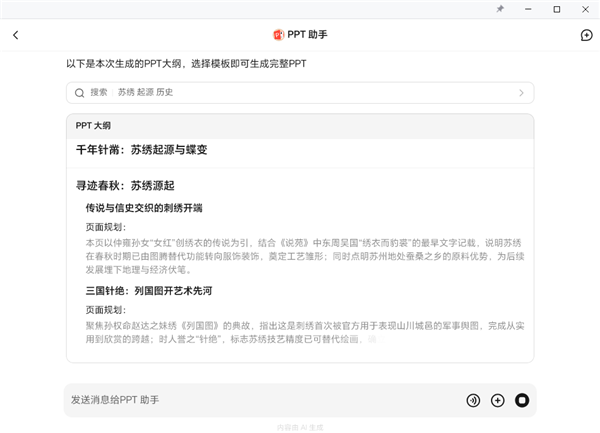This screenshot has height=433, width=600.
Task: Open the add attachment plus icon
Action: [x=497, y=400]
